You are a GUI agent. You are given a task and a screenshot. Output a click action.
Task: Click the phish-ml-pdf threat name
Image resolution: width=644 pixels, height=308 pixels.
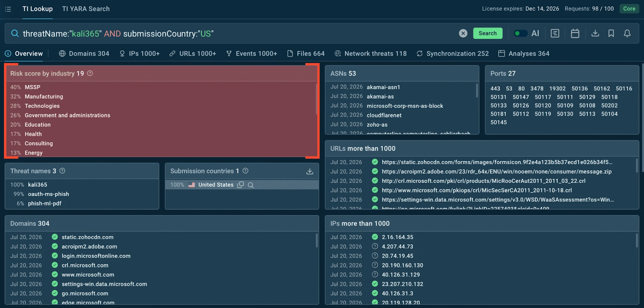pyautogui.click(x=45, y=203)
